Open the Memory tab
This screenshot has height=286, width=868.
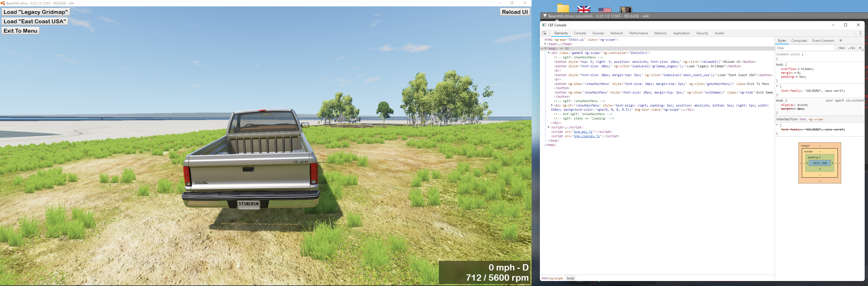[x=660, y=33]
